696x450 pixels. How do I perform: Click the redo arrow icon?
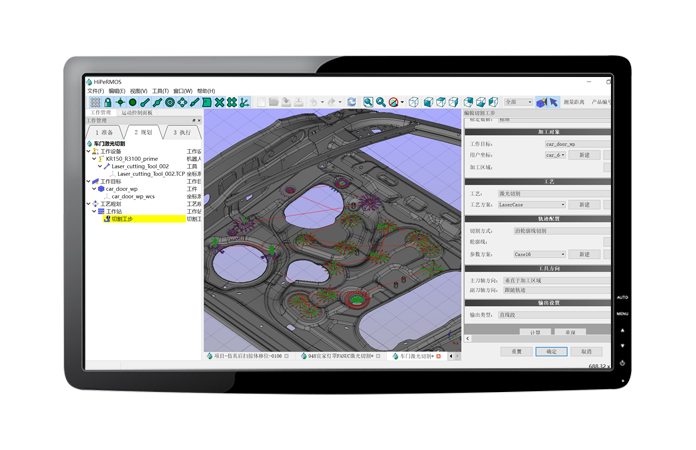[x=331, y=103]
